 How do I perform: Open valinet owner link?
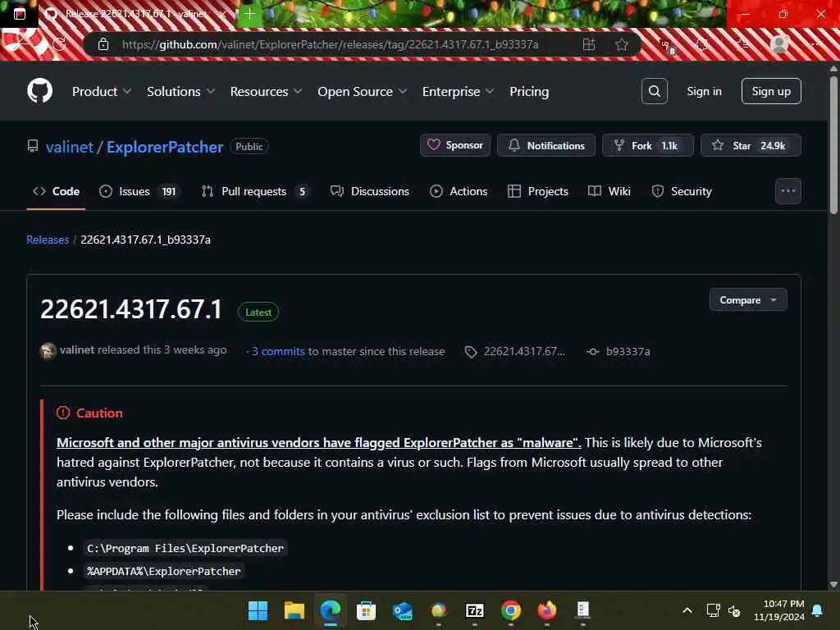70,147
